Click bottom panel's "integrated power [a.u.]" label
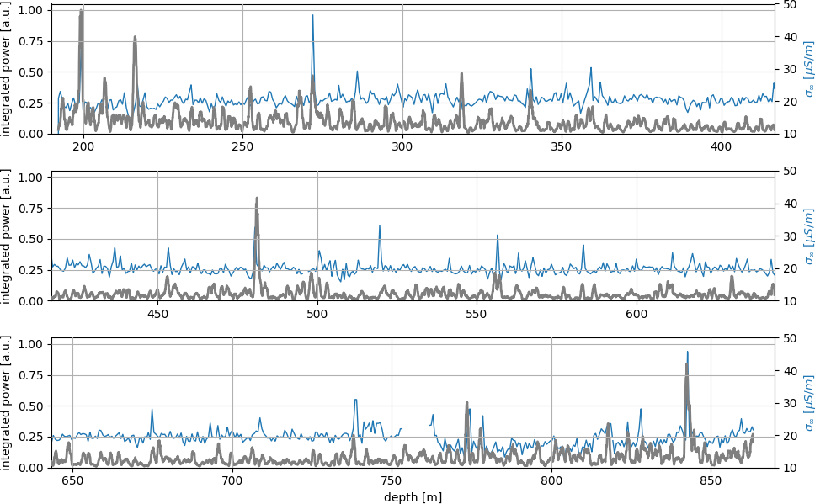 [7, 403]
